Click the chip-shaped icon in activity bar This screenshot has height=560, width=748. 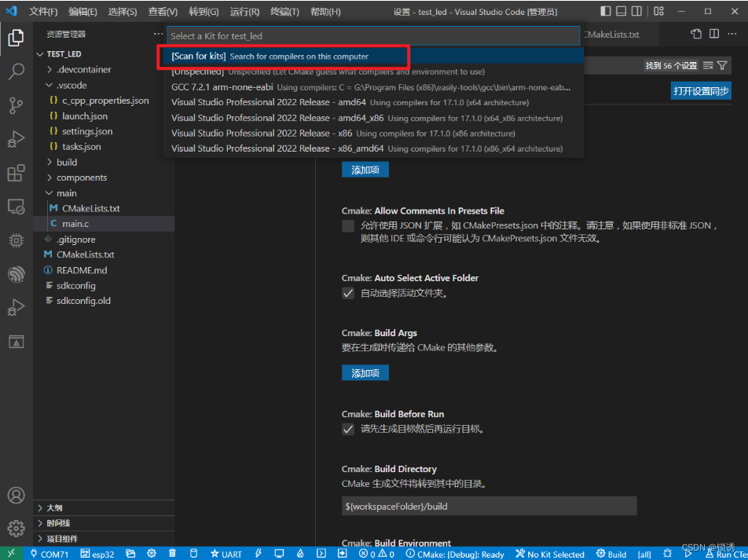coord(16,240)
